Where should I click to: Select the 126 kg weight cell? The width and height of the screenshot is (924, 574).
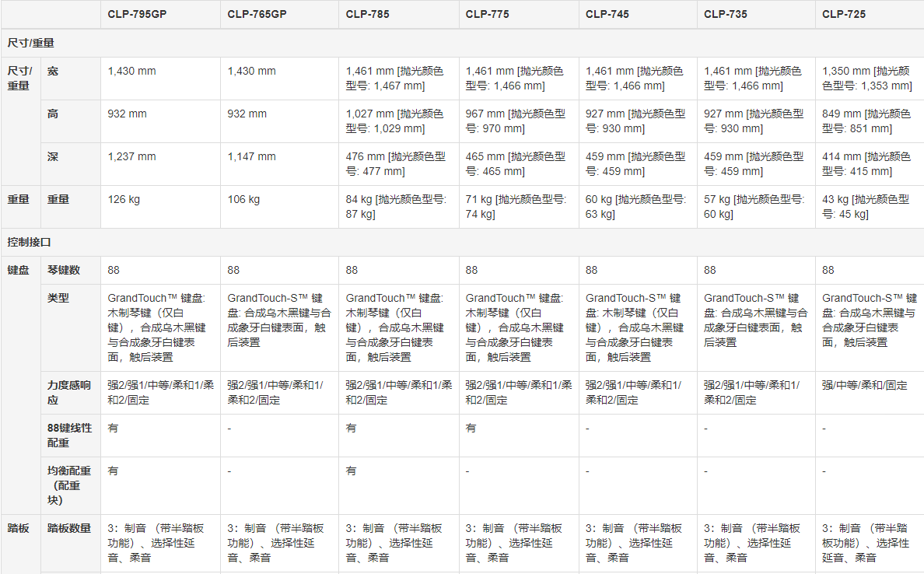click(161, 207)
